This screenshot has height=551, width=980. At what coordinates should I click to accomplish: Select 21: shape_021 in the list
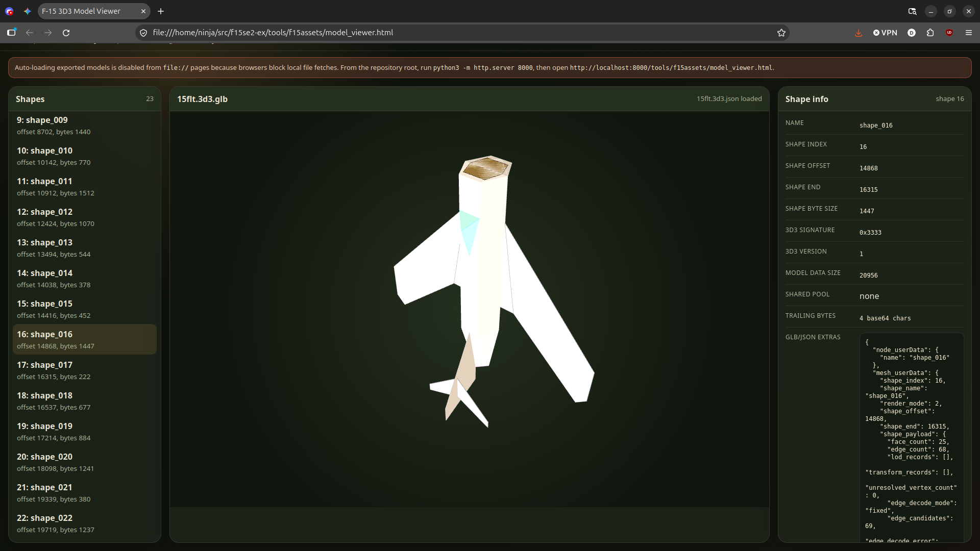(x=85, y=493)
